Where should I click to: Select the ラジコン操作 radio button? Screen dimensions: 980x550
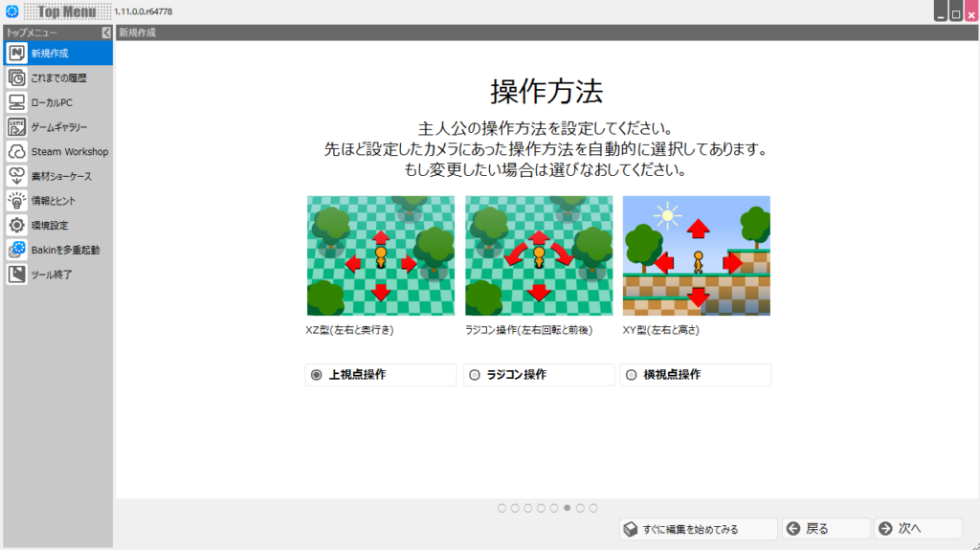(x=475, y=375)
